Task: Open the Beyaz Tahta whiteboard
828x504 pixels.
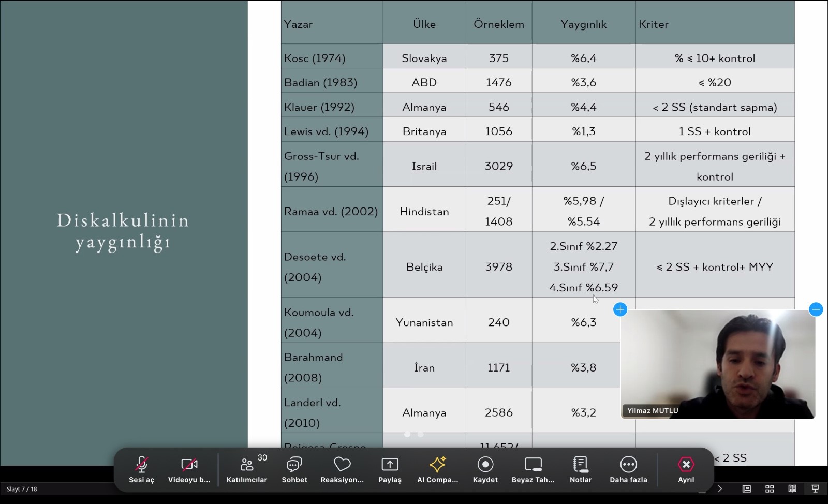Action: click(533, 470)
